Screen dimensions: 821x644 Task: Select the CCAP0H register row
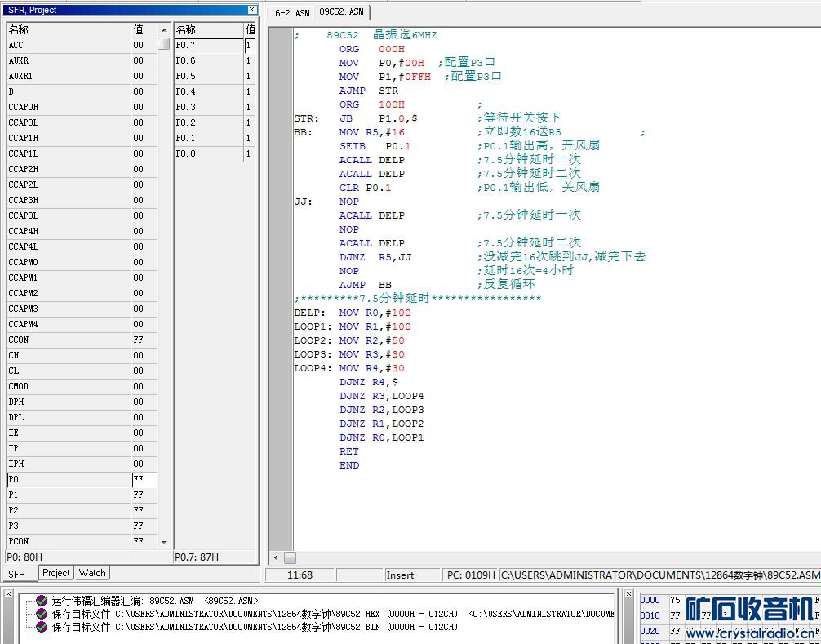pyautogui.click(x=82, y=108)
